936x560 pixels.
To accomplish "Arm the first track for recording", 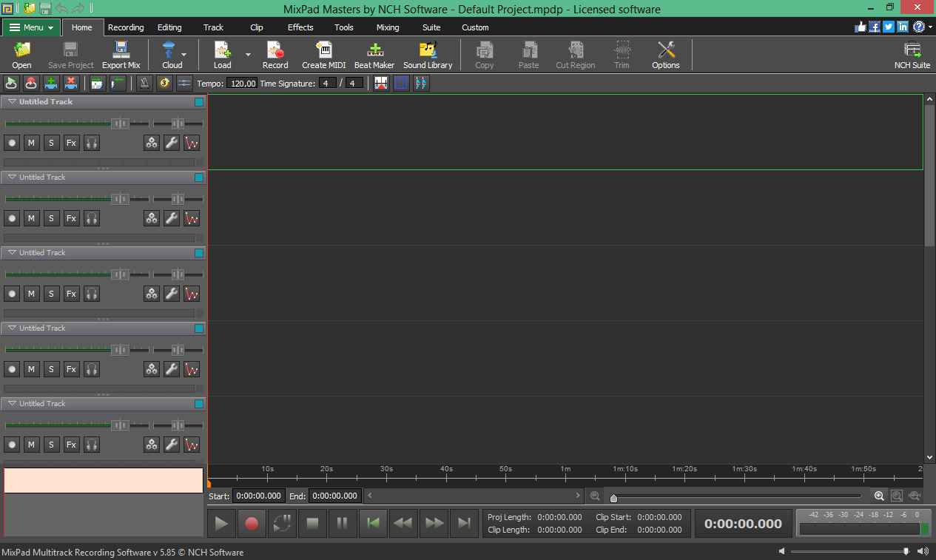I will 12,142.
